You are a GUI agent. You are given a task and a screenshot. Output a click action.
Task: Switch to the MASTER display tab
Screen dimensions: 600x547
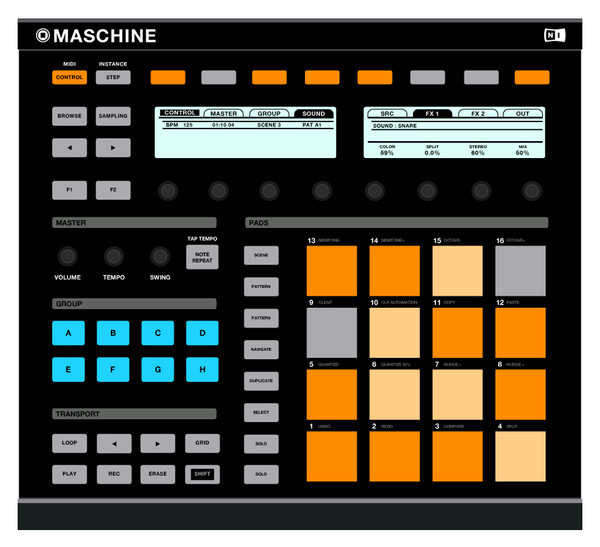click(x=224, y=114)
